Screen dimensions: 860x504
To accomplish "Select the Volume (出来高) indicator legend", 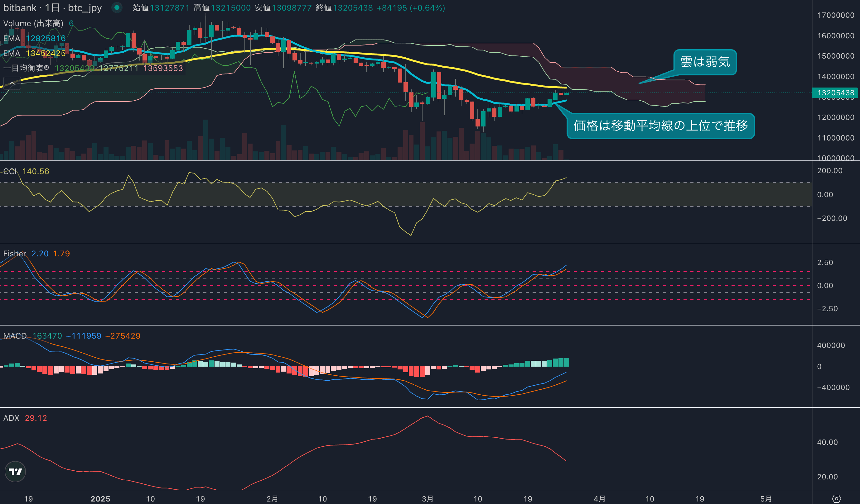I will (33, 24).
